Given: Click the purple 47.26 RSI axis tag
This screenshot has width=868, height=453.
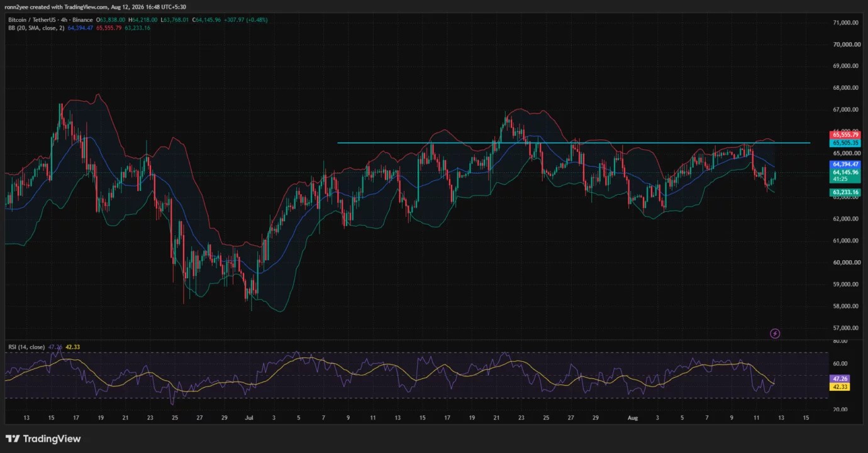Looking at the screenshot, I should (840, 379).
